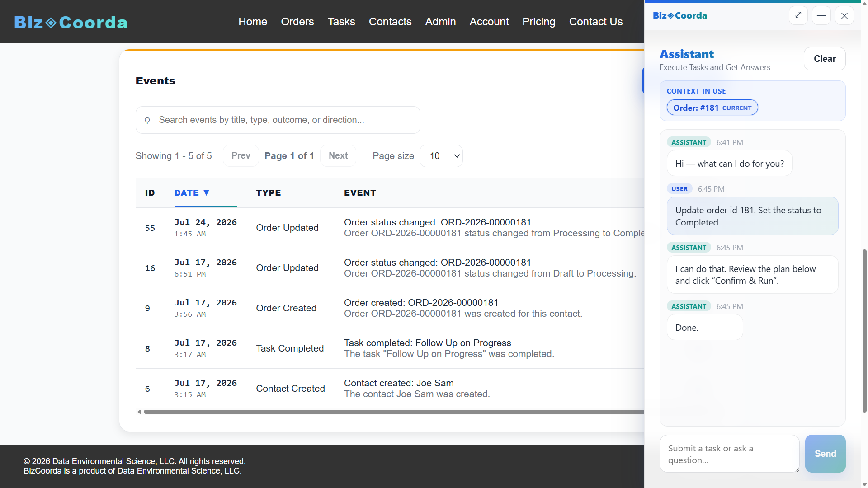Click 'Contact created: Joe Sam' event text
The width and height of the screenshot is (868, 488).
399,383
